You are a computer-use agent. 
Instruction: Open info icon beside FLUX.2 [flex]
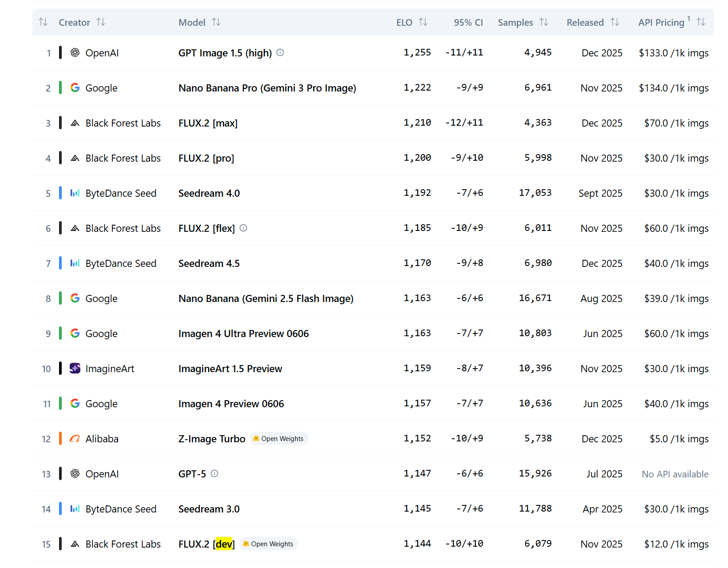[x=243, y=228]
